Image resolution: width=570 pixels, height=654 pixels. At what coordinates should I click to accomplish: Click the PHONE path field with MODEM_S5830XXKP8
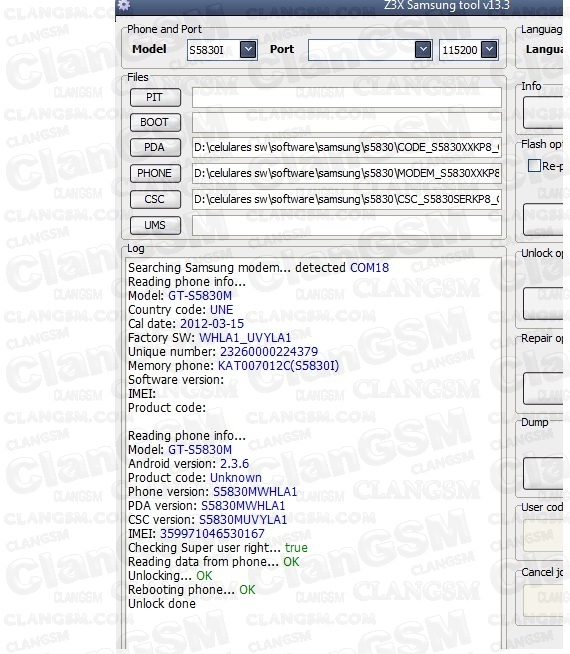pyautogui.click(x=347, y=174)
